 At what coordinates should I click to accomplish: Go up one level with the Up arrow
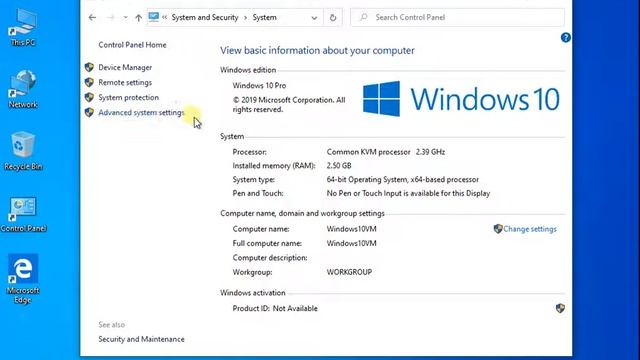click(138, 18)
